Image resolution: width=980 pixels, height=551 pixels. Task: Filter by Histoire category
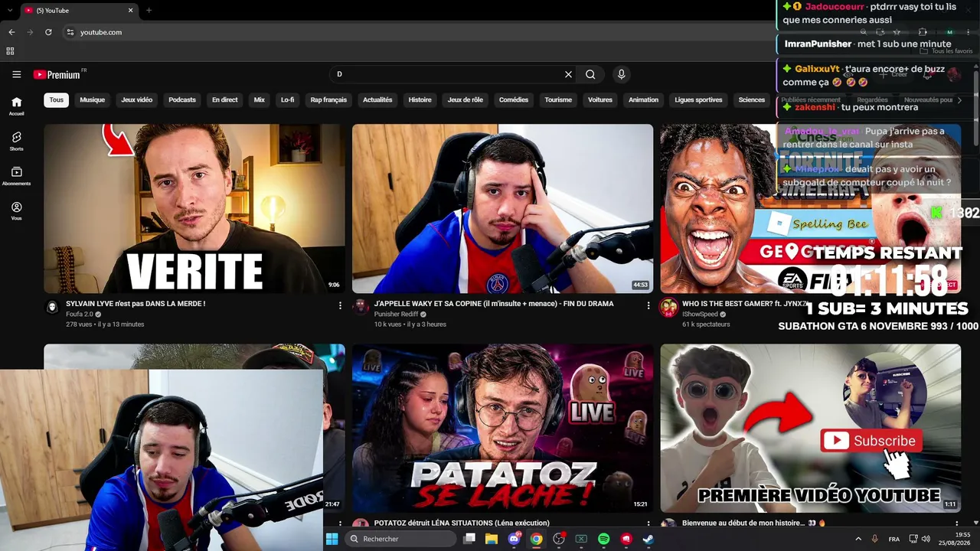coord(420,99)
